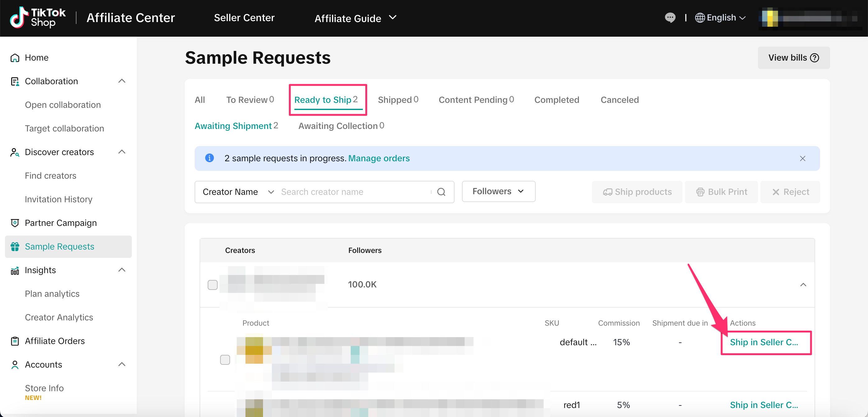This screenshot has height=417, width=868.
Task: Switch to the Shipped tab
Action: (398, 100)
